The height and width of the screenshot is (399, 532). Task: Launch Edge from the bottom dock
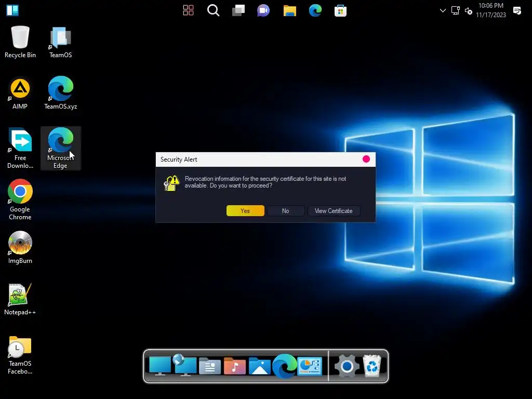284,366
